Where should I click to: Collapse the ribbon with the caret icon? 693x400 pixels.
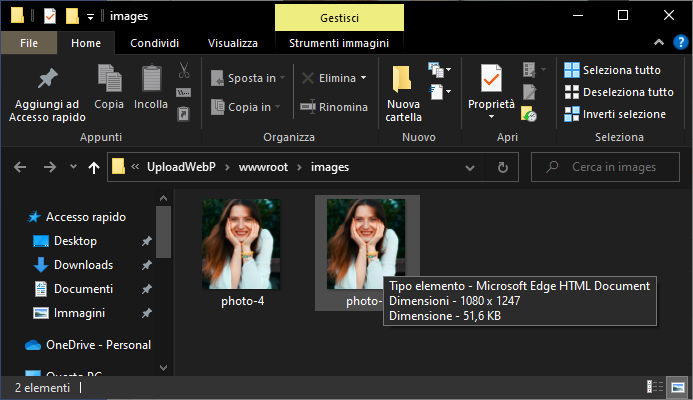659,42
